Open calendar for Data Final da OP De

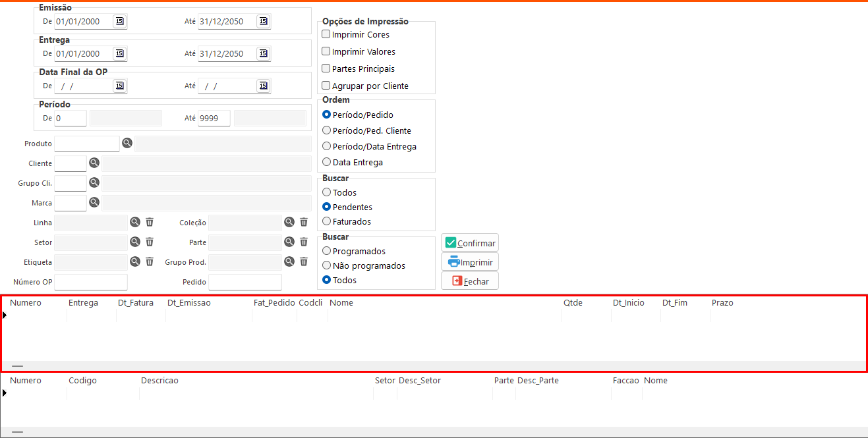pyautogui.click(x=119, y=86)
